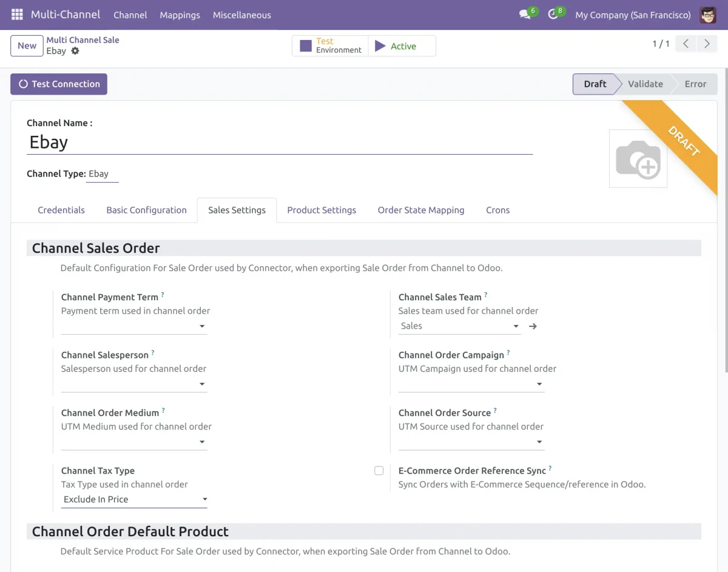Open the Mappings menu

[180, 15]
